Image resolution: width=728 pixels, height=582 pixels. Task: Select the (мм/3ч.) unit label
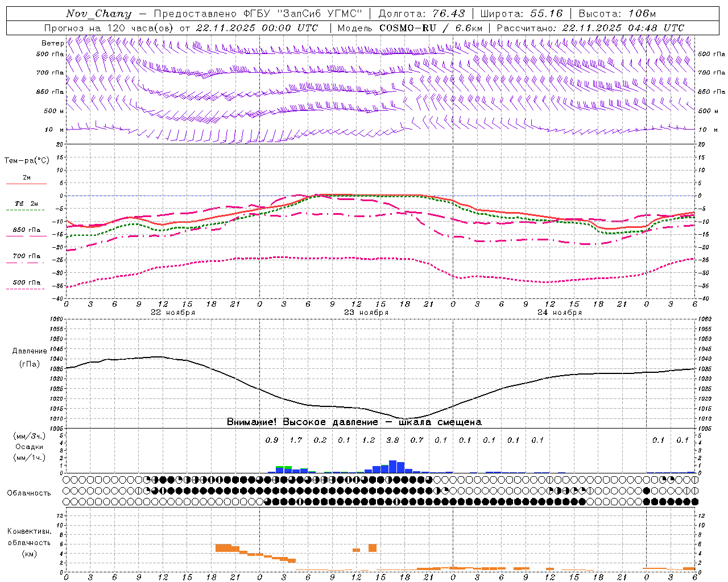click(29, 436)
